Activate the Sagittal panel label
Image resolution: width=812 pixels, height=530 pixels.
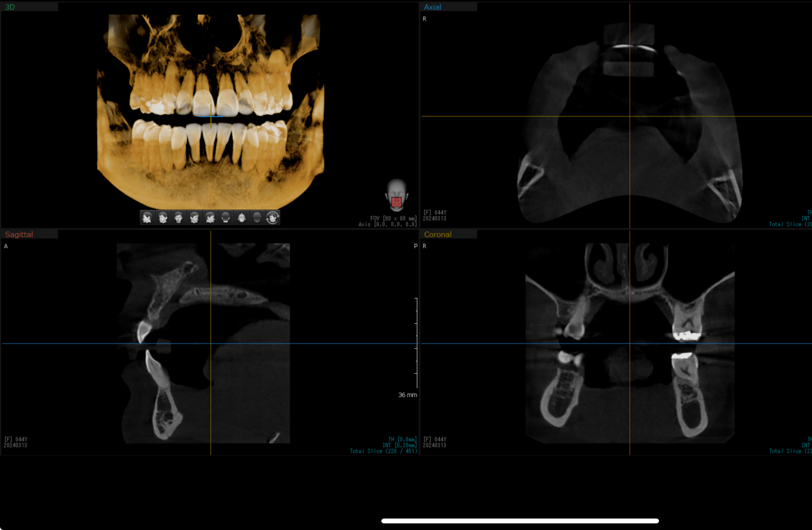click(19, 234)
